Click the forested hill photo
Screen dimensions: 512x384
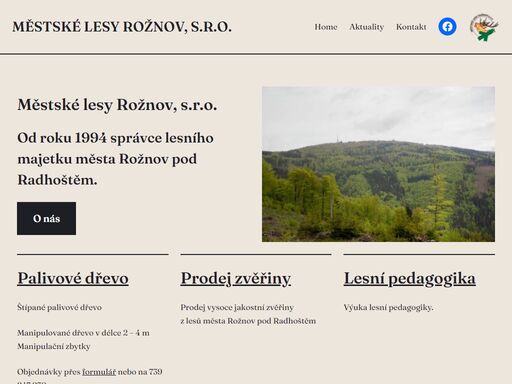pos(378,164)
